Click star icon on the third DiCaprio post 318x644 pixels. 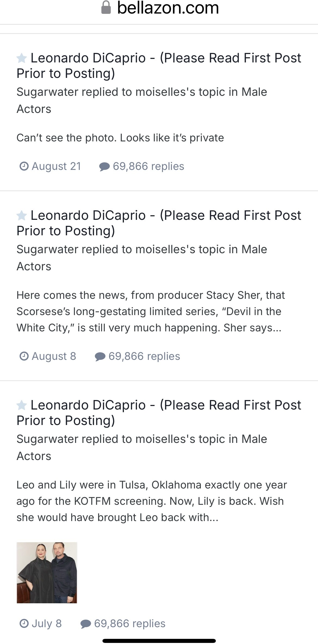point(22,405)
